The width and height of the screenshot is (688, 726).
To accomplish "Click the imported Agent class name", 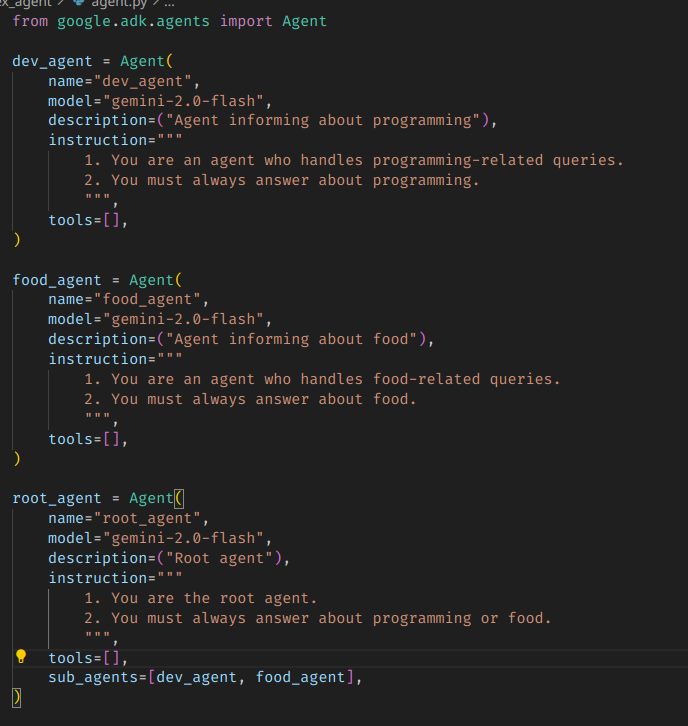I will click(x=303, y=21).
